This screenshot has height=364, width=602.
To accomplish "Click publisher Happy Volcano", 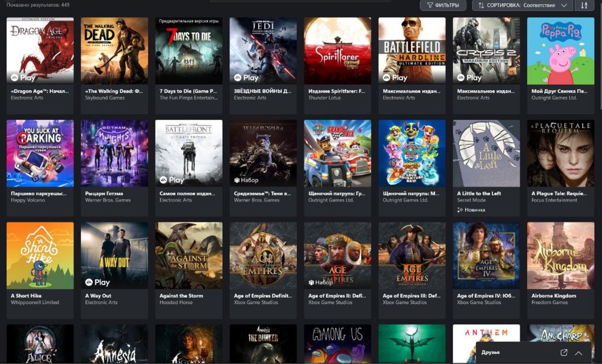I will click(x=28, y=200).
